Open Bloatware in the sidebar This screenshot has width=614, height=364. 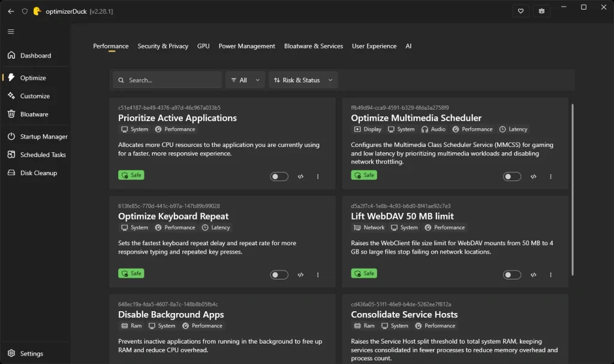click(x=35, y=114)
